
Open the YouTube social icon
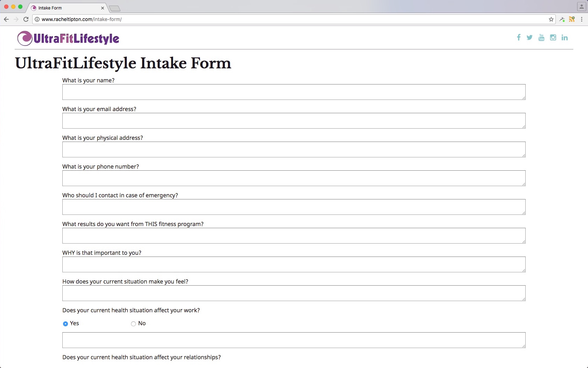click(541, 38)
